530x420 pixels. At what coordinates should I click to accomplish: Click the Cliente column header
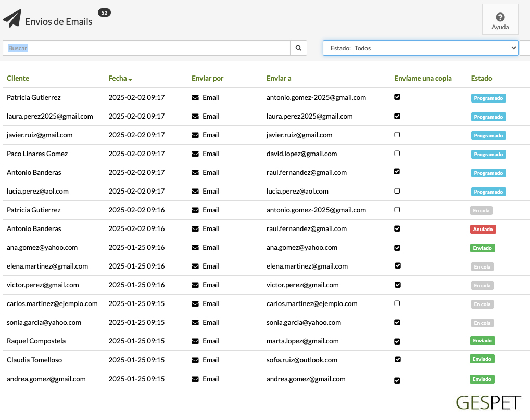point(18,79)
